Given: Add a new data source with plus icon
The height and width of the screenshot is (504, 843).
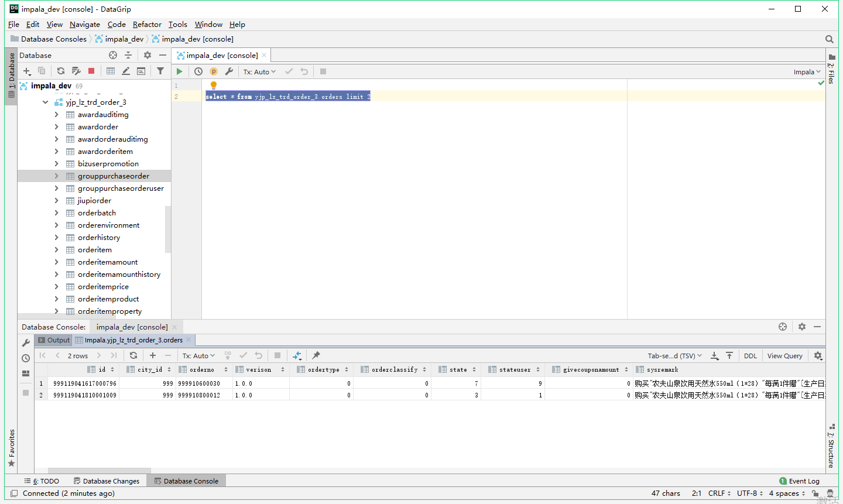Looking at the screenshot, I should coord(26,71).
